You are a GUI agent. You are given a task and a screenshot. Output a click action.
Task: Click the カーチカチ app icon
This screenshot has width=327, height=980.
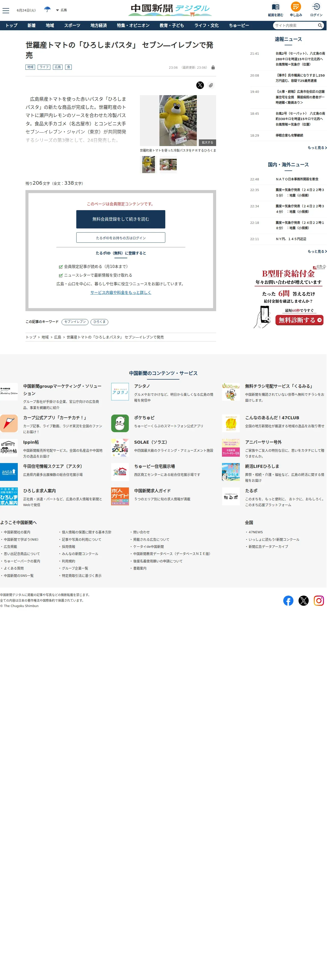(x=9, y=423)
